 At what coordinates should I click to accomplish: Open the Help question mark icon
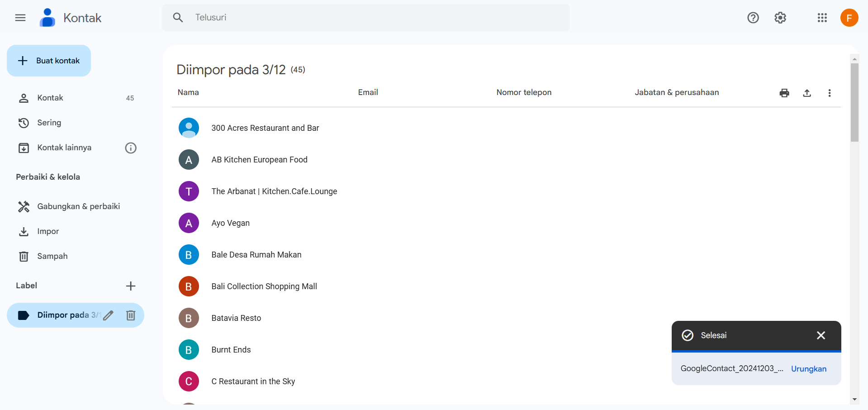click(753, 18)
